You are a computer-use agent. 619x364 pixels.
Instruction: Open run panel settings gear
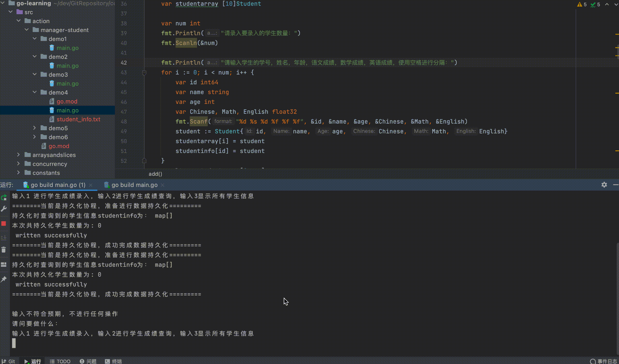click(x=604, y=185)
